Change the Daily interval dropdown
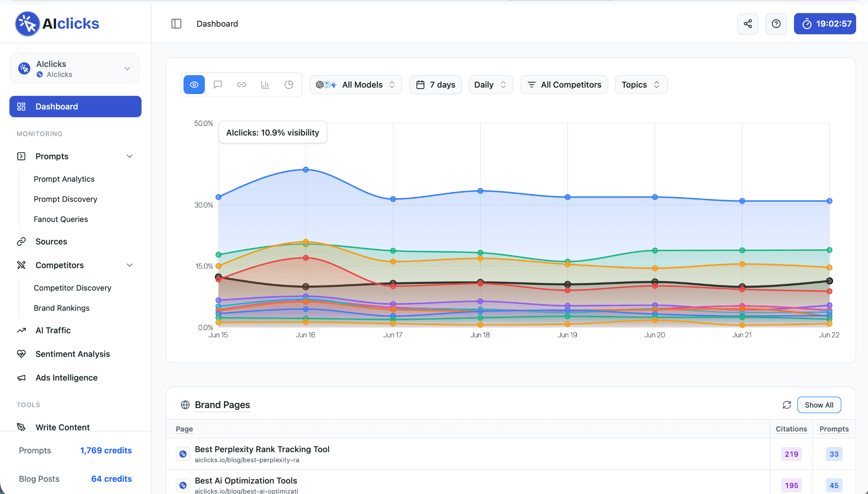 pyautogui.click(x=491, y=85)
